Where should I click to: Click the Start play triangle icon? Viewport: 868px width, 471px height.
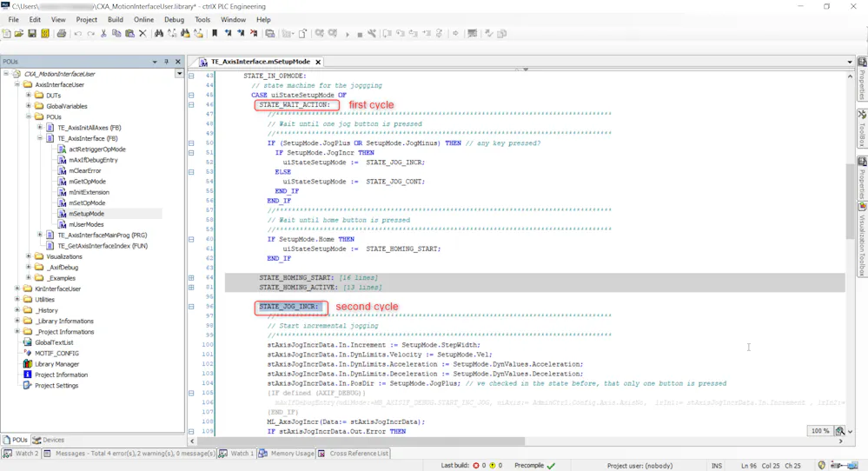pos(348,34)
